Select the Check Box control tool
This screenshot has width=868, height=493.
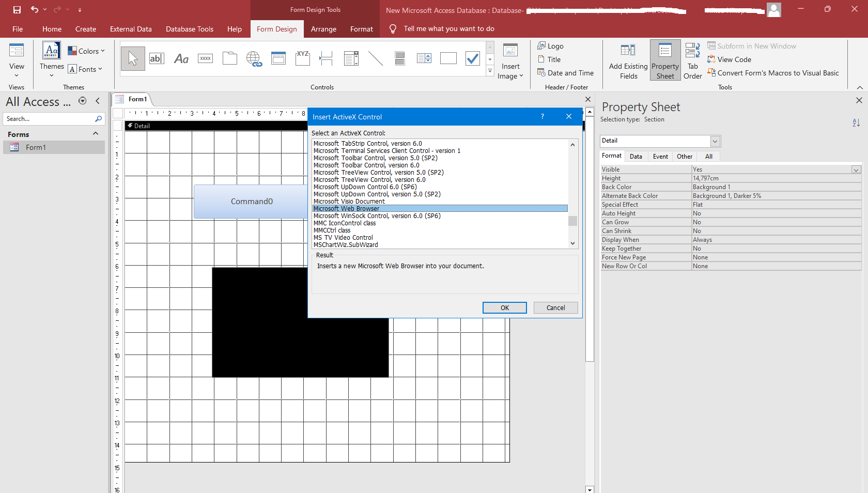[472, 59]
